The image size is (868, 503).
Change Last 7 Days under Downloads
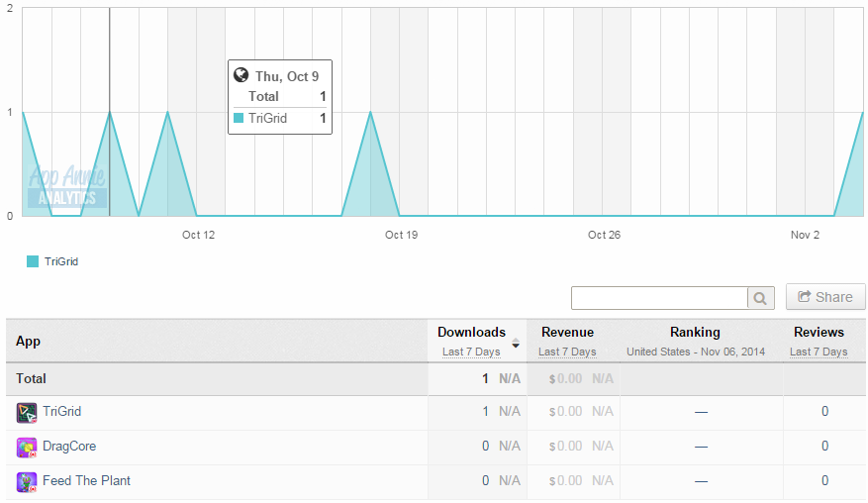pos(471,352)
